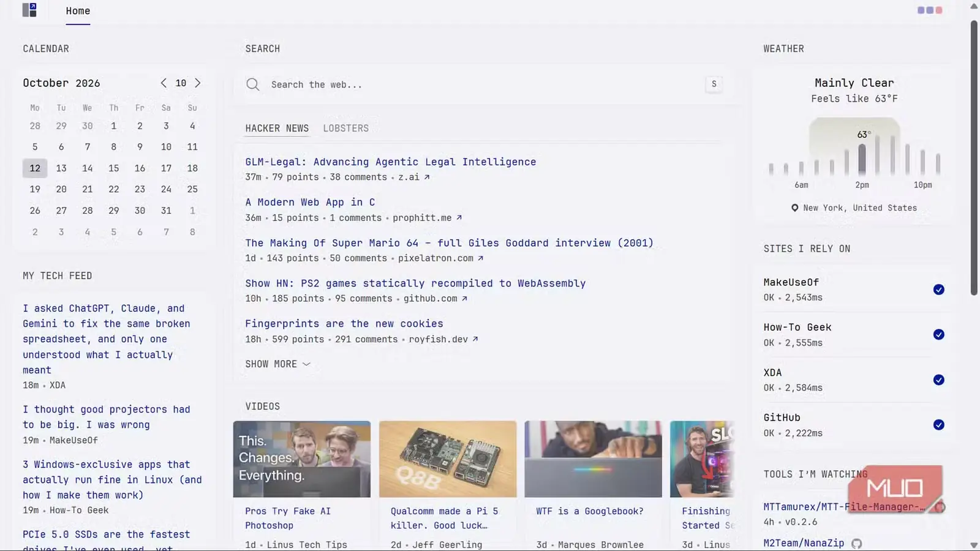Viewport: 980px width, 551px height.
Task: Open Qualcomm Pi 5 killer video thumbnail
Action: tap(447, 459)
